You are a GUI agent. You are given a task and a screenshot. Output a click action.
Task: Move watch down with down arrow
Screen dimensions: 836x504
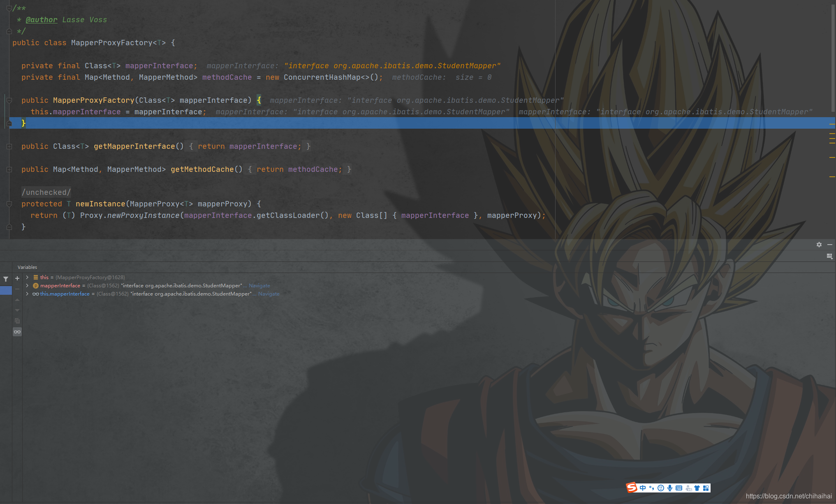[x=17, y=310]
